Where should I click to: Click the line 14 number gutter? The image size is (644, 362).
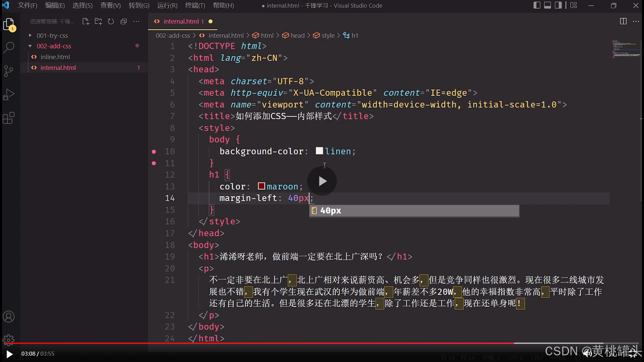point(170,198)
